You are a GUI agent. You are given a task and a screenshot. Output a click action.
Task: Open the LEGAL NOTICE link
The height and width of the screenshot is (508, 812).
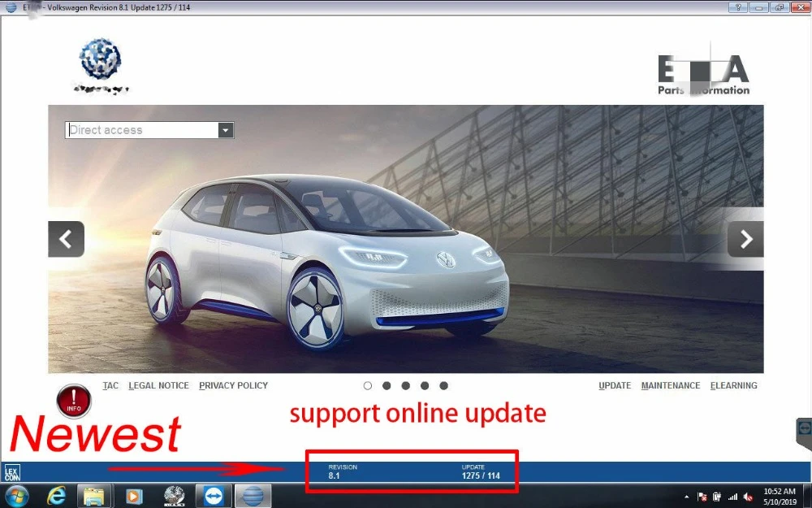pyautogui.click(x=158, y=385)
